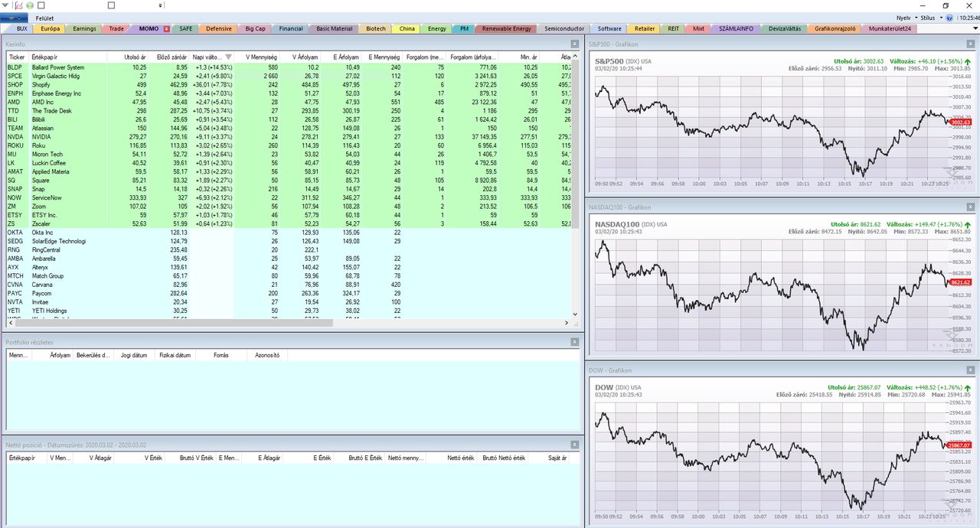Select the SEDG SolarEdge Technologi row
The width and height of the screenshot is (980, 528).
[289, 241]
